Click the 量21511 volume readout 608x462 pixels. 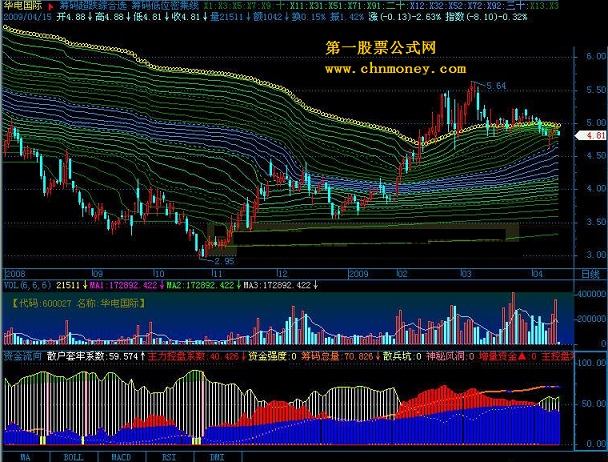click(x=226, y=17)
